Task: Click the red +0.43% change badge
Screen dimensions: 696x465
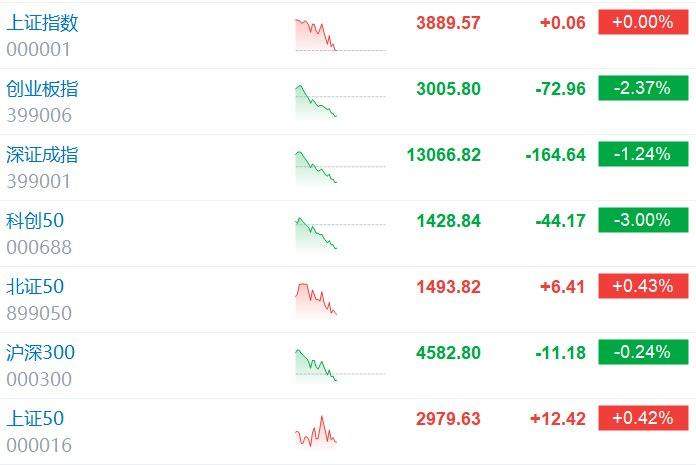Action: (643, 286)
